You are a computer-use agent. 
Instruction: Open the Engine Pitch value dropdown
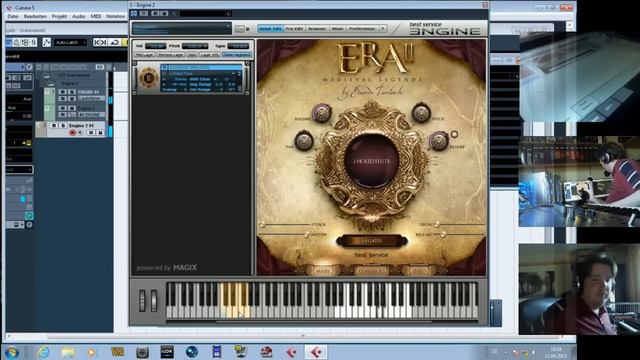pyautogui.click(x=195, y=46)
